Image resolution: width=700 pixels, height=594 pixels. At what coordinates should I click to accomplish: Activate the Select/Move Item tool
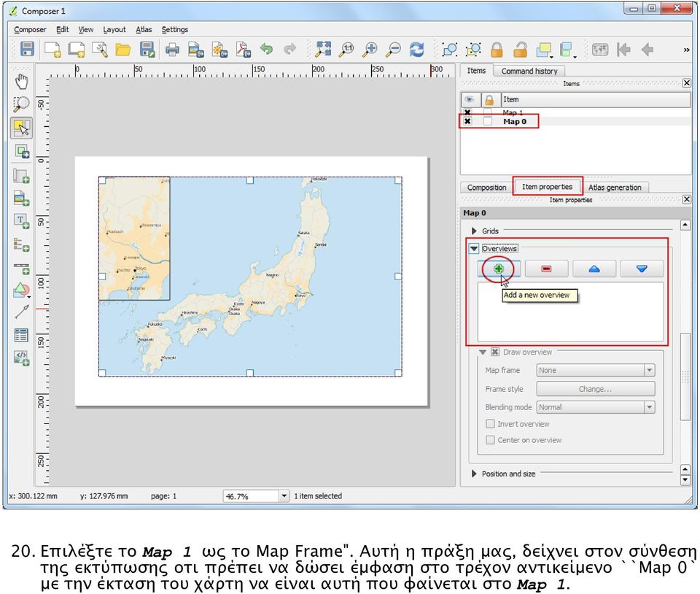[x=21, y=128]
